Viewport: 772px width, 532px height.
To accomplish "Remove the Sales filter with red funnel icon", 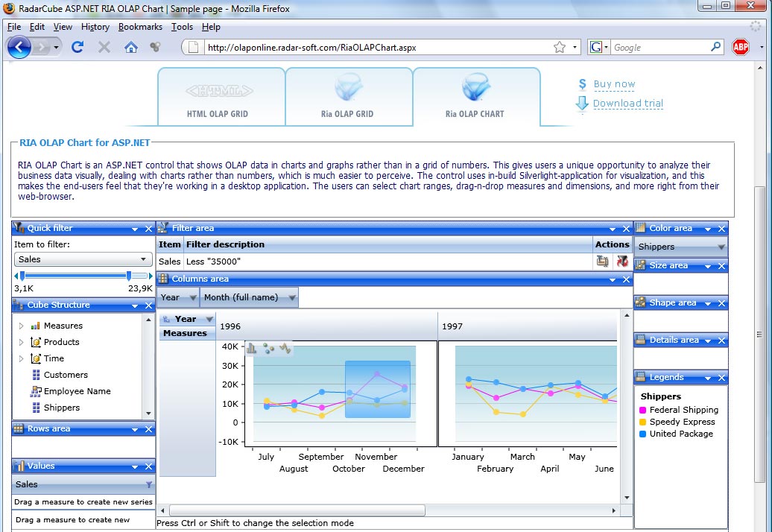I will [x=621, y=261].
